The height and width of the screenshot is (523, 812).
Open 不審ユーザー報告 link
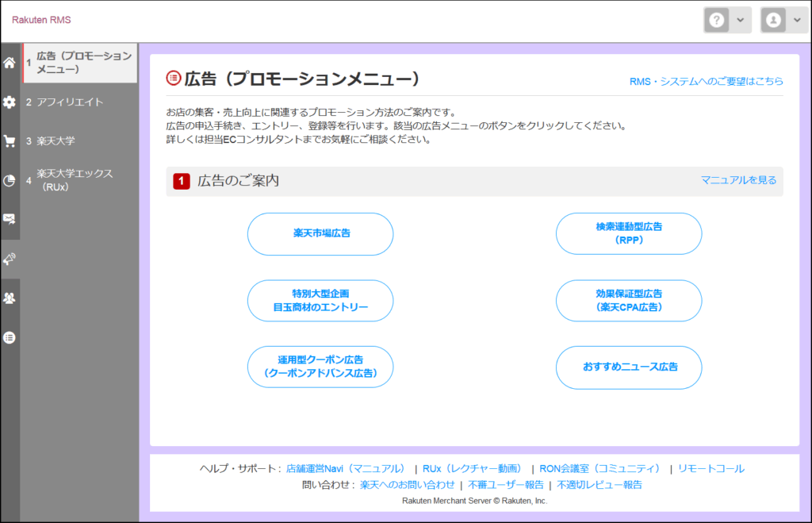pos(505,485)
